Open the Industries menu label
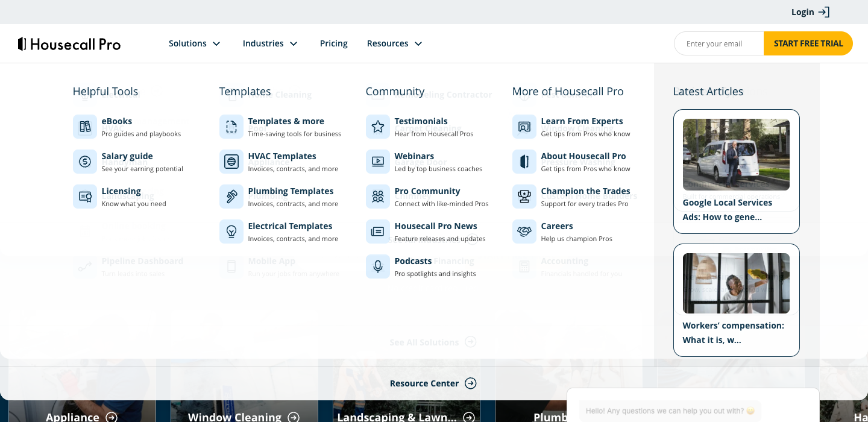Image resolution: width=868 pixels, height=422 pixels. tap(263, 43)
